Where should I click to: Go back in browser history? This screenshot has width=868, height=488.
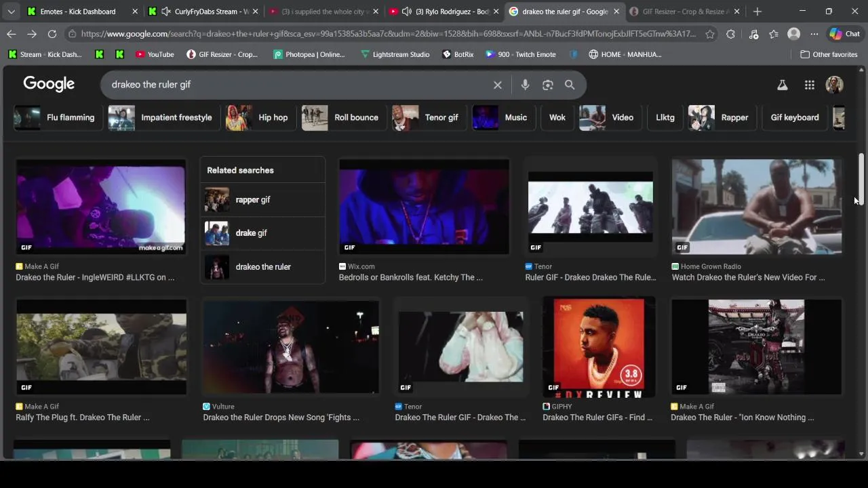point(12,34)
